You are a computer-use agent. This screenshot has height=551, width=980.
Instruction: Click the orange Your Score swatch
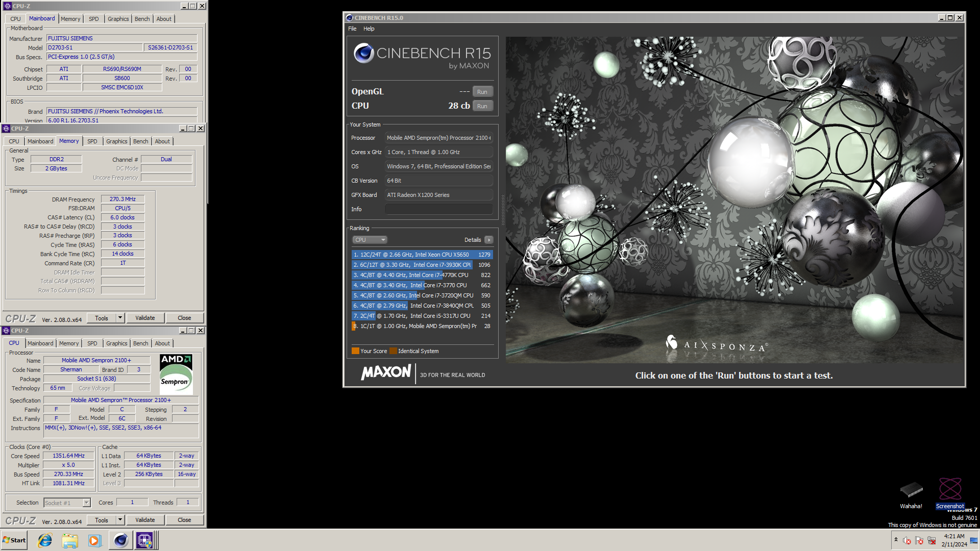coord(355,351)
